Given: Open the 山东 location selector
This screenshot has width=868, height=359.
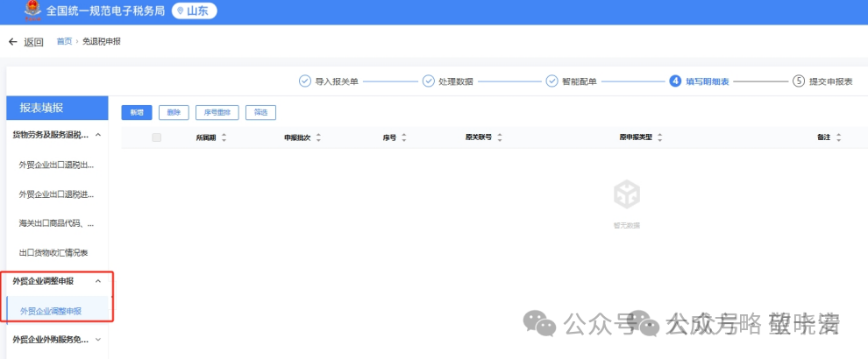Looking at the screenshot, I should pos(195,11).
